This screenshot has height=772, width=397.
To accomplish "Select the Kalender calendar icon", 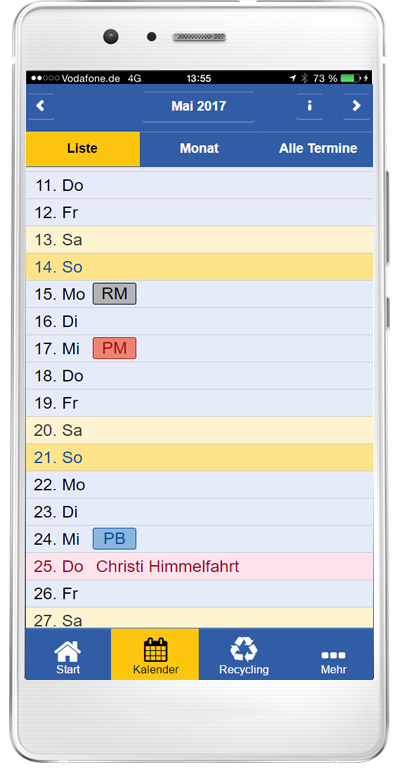I will 155,655.
